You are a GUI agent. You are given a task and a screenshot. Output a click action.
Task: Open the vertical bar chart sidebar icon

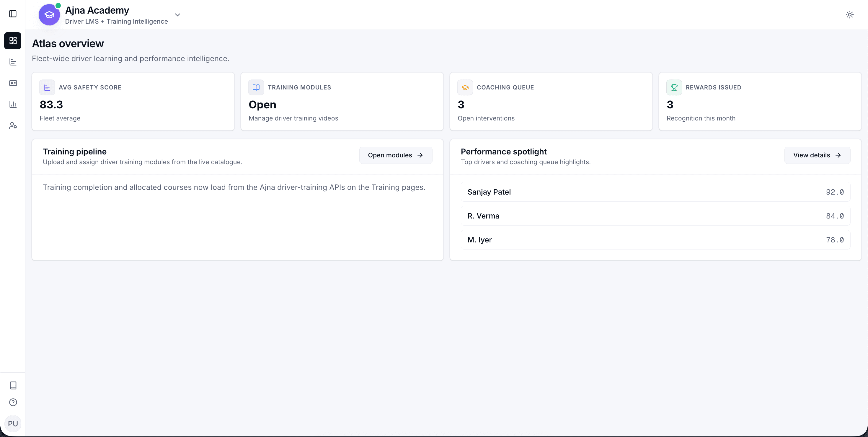pyautogui.click(x=13, y=105)
